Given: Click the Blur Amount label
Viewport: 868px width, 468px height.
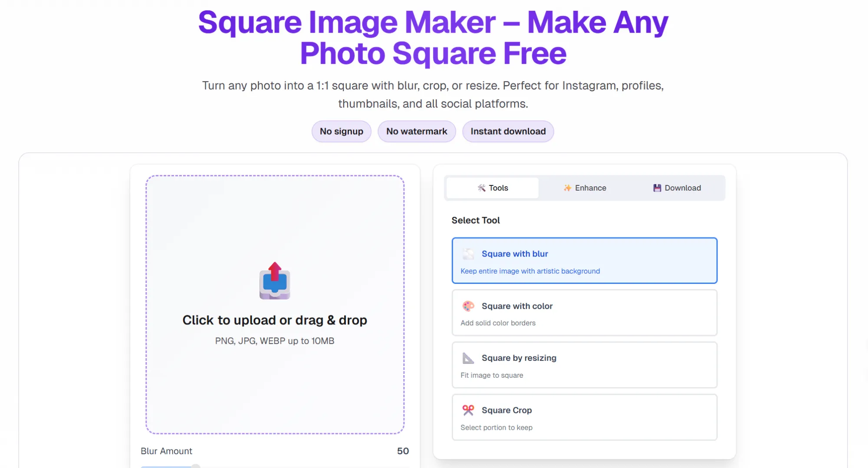Looking at the screenshot, I should pyautogui.click(x=166, y=451).
